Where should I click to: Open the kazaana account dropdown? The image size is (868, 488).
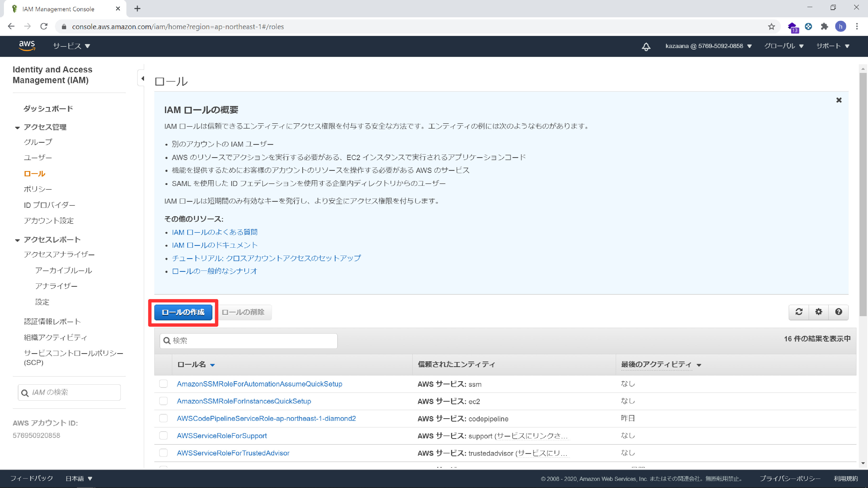click(708, 46)
